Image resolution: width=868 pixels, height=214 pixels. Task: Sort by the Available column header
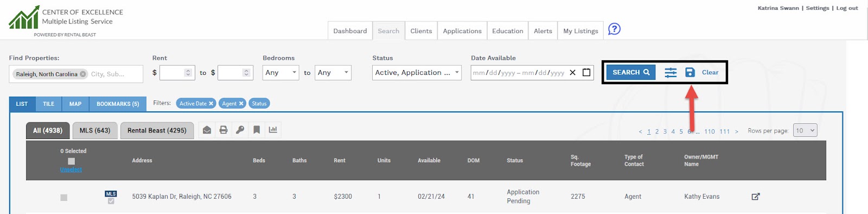pyautogui.click(x=429, y=160)
